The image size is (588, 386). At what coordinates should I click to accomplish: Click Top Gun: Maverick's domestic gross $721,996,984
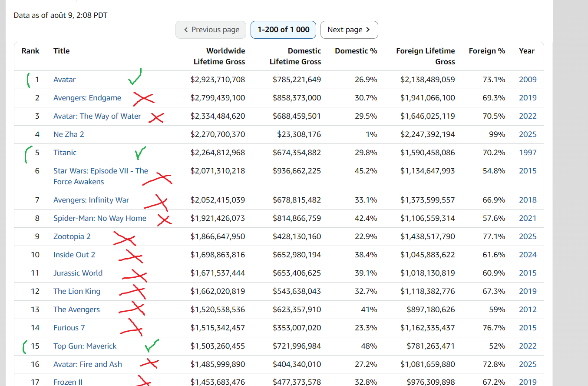click(x=297, y=346)
